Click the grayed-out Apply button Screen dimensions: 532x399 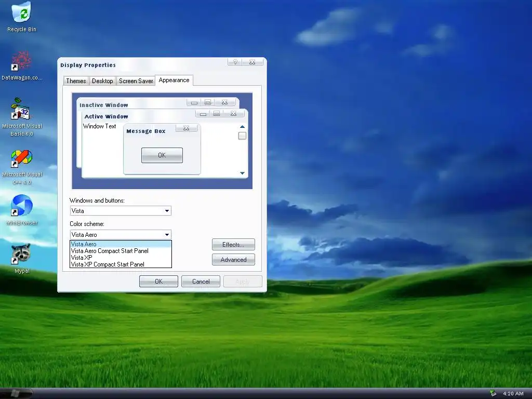click(x=243, y=281)
